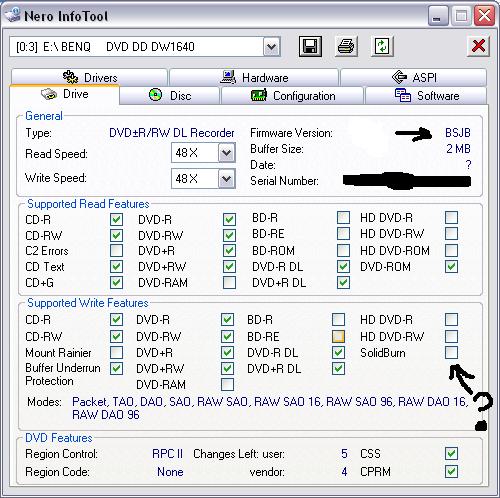This screenshot has height=498, width=500.
Task: Switch to the Software tab
Action: pos(426,96)
